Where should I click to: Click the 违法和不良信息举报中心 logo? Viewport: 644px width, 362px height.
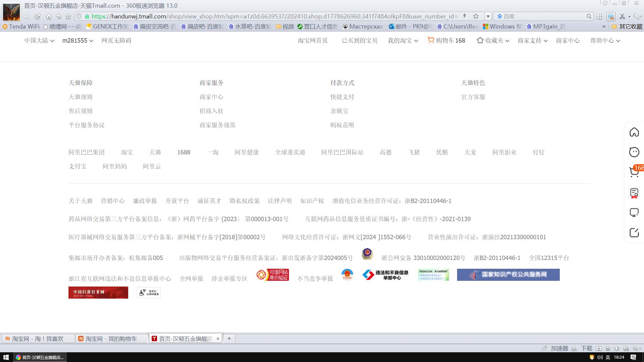click(x=386, y=275)
